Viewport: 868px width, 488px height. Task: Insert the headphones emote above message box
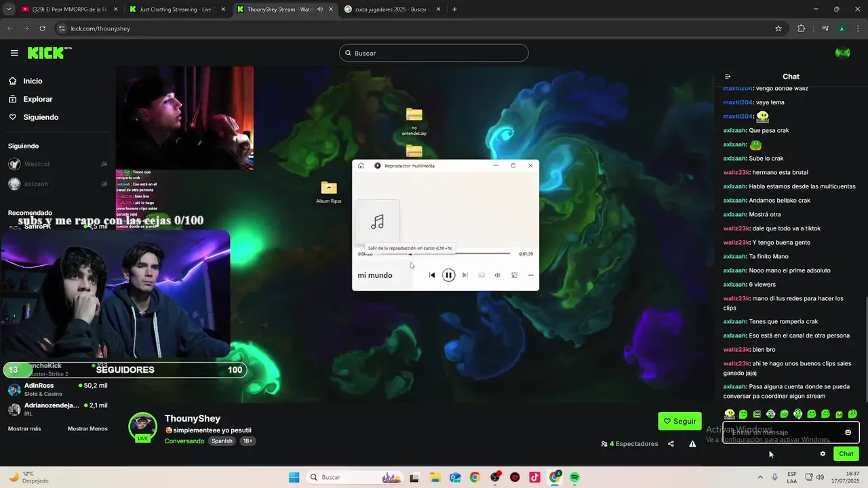point(797,414)
